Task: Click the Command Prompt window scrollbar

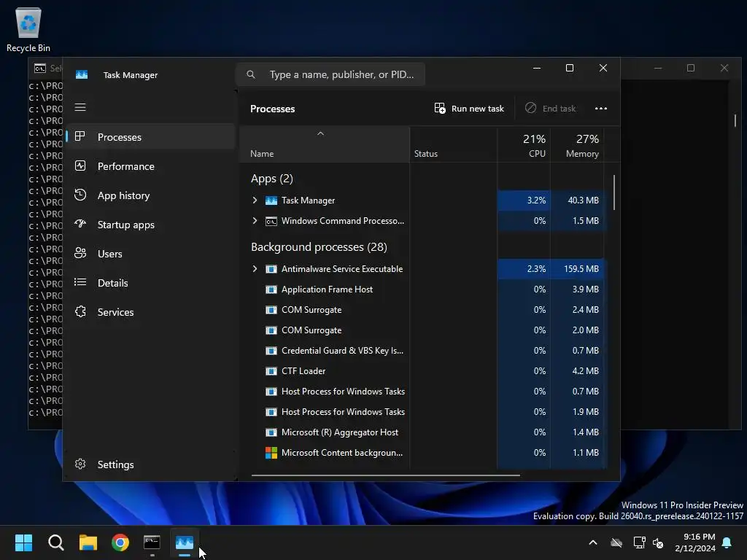Action: tap(735, 120)
